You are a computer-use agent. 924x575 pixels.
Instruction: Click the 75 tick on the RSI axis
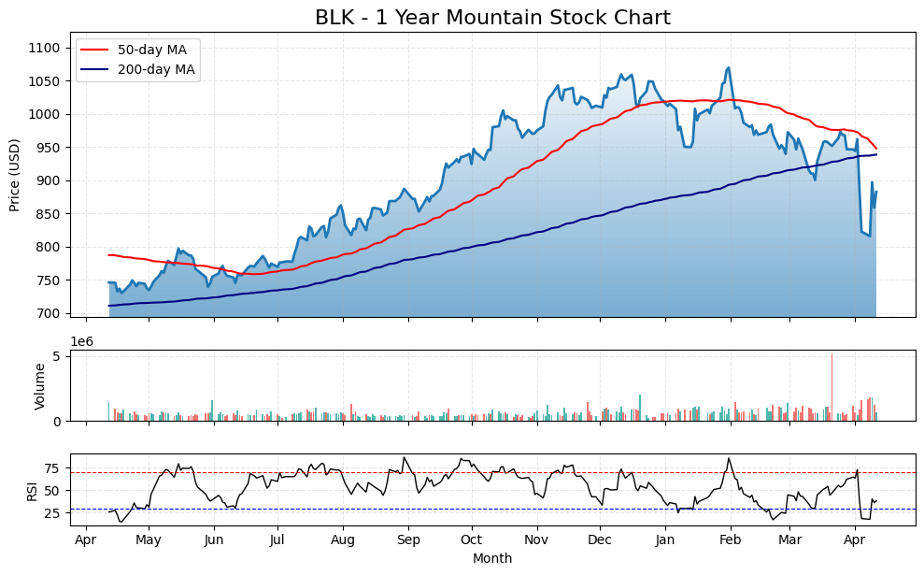point(52,468)
